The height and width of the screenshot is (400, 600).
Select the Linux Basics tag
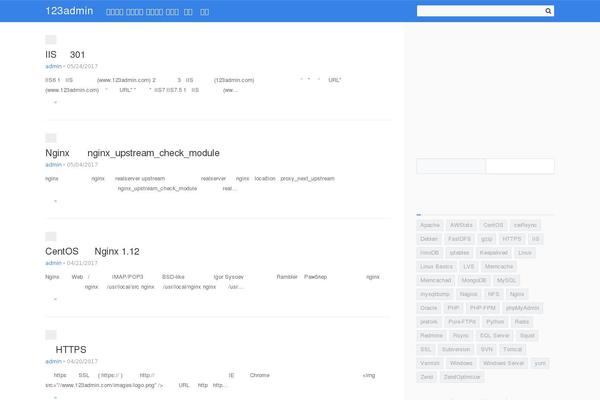[436, 266]
